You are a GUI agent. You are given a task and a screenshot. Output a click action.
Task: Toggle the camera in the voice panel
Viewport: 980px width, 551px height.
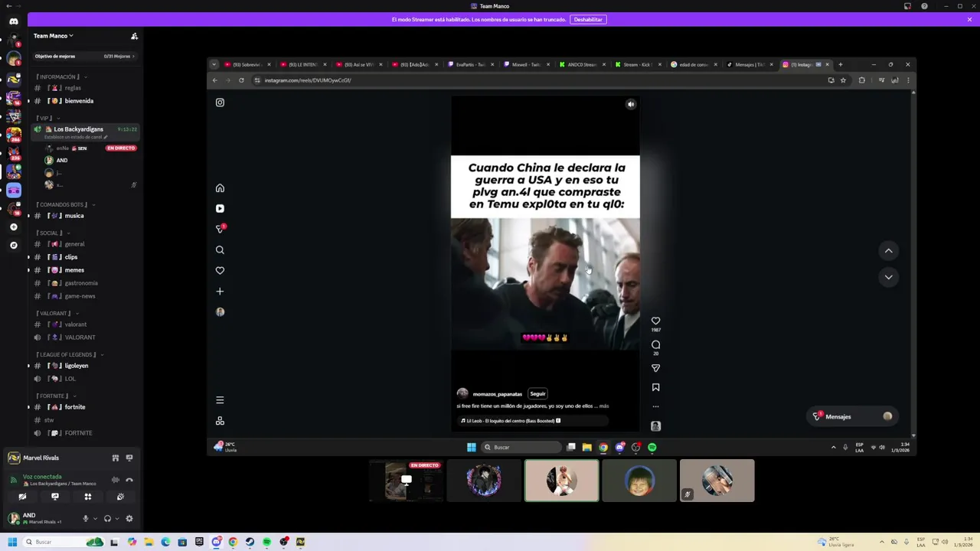tap(22, 497)
